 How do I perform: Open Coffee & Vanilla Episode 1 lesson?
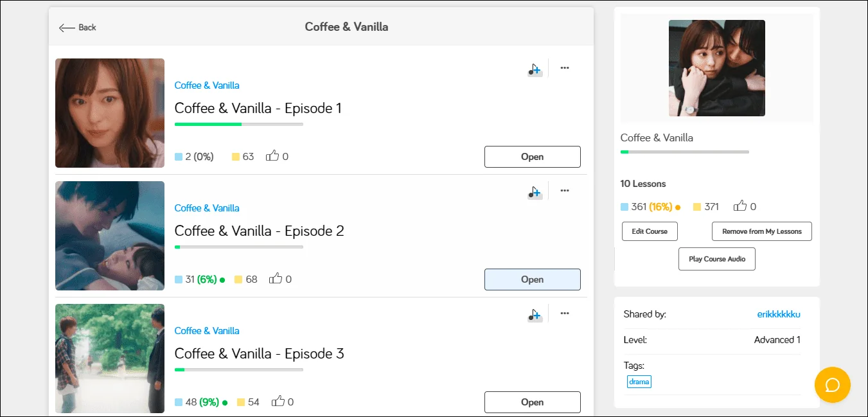[x=532, y=157]
